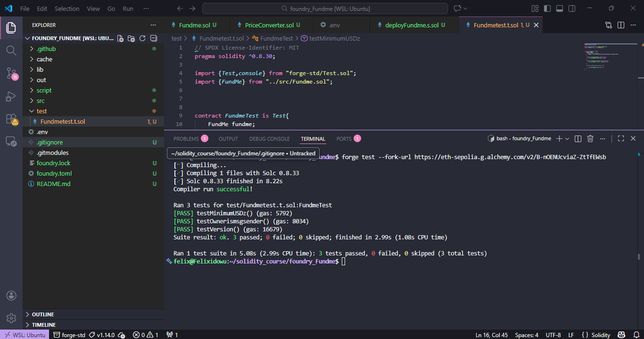Open the Run and Debug view

pos(11,97)
